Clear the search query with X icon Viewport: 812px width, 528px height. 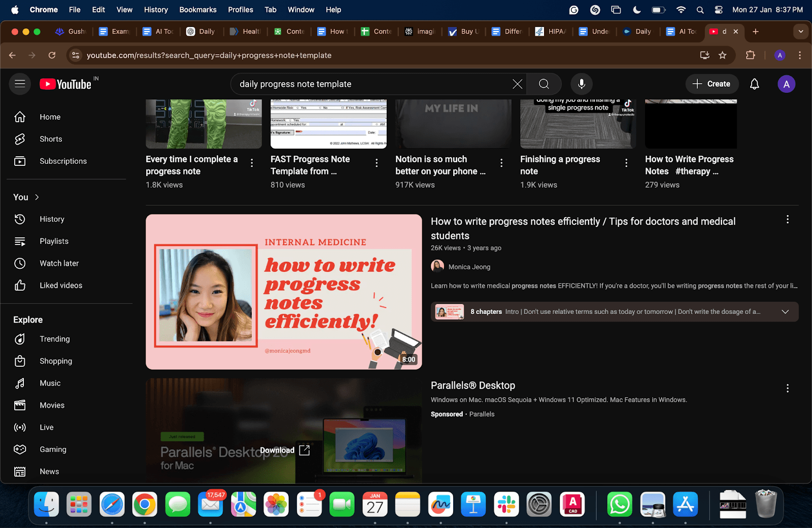tap(517, 84)
